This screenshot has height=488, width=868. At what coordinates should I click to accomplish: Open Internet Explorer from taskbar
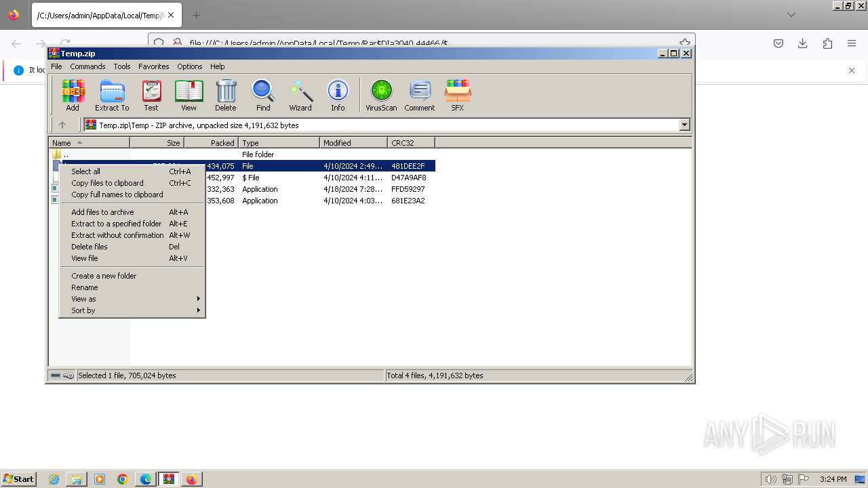54,479
